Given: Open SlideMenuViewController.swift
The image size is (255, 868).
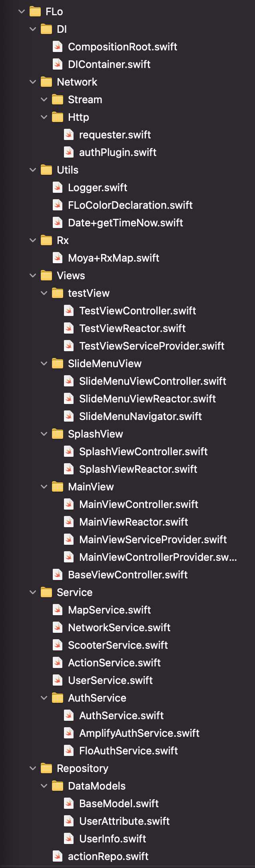Looking at the screenshot, I should [x=153, y=381].
